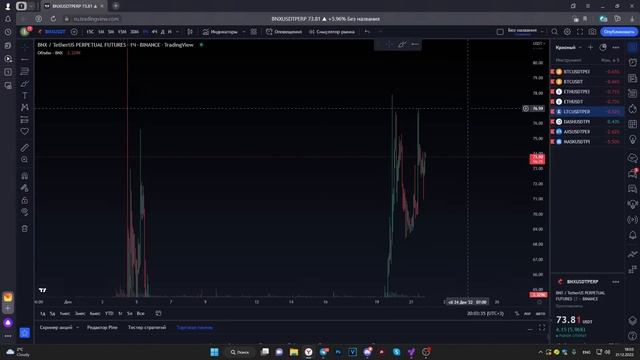This screenshot has width=640, height=360.
Task: Open the USDT currency selector on the price scale
Action: click(x=538, y=44)
